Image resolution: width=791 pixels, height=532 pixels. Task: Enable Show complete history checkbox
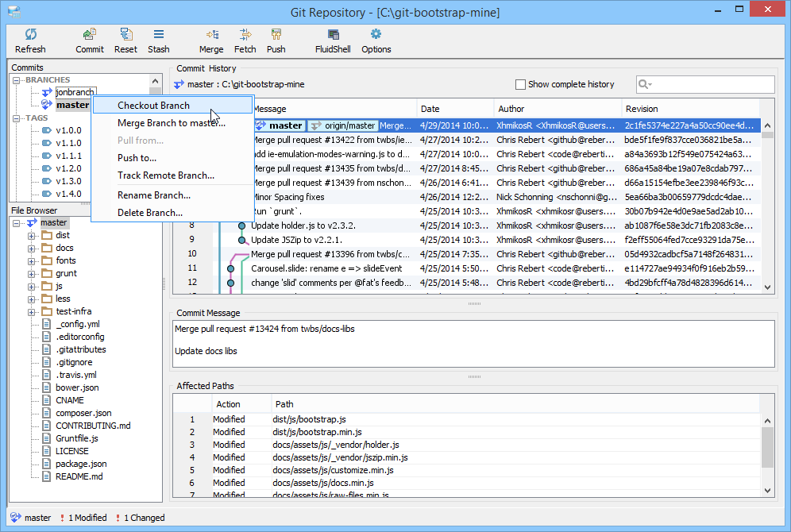point(520,84)
